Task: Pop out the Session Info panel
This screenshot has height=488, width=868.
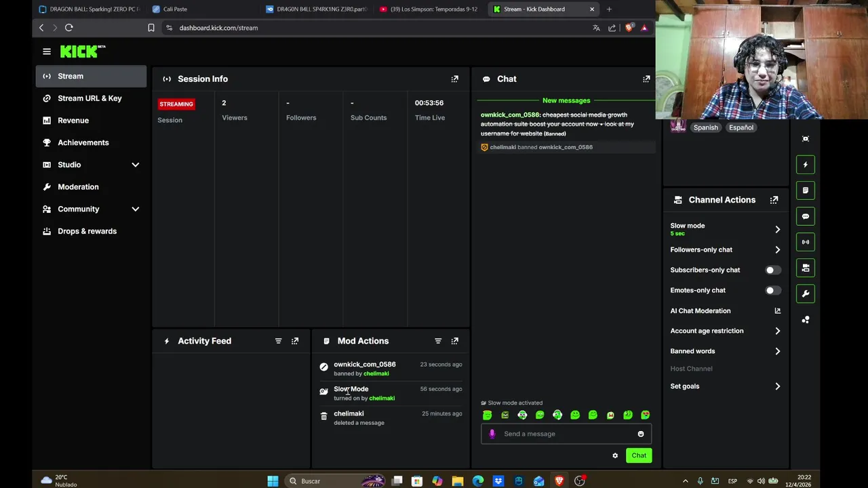Action: [455, 79]
